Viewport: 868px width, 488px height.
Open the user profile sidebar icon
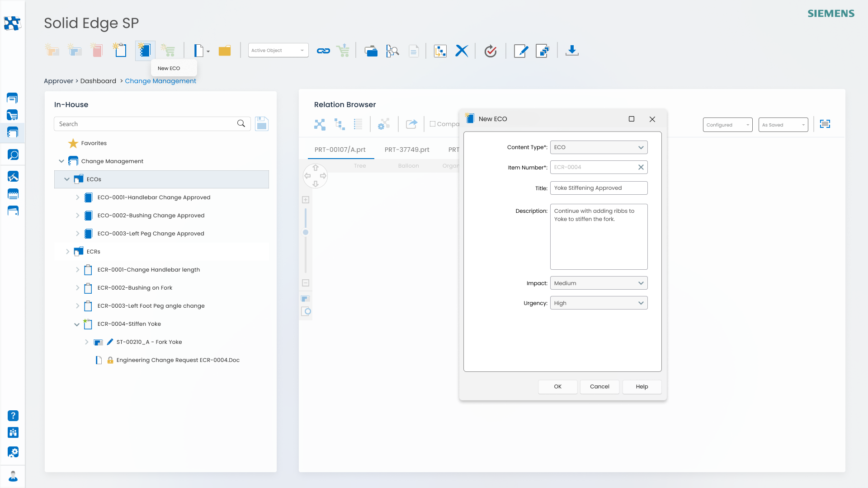pos(13,476)
